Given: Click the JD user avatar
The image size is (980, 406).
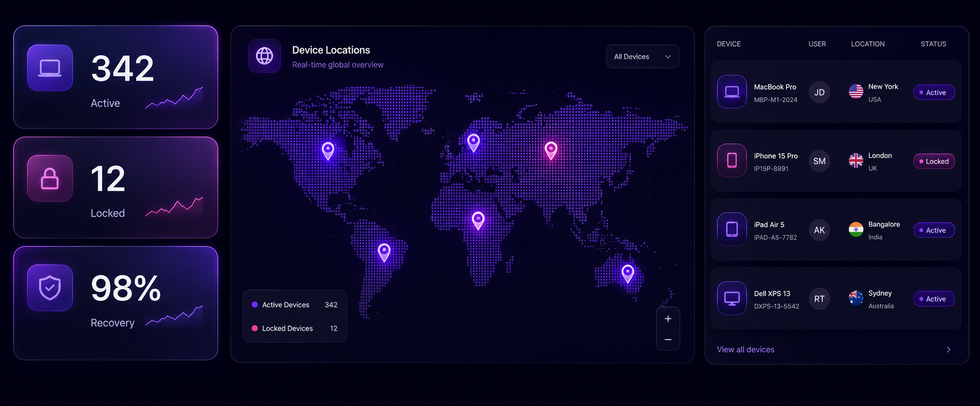Looking at the screenshot, I should point(819,92).
